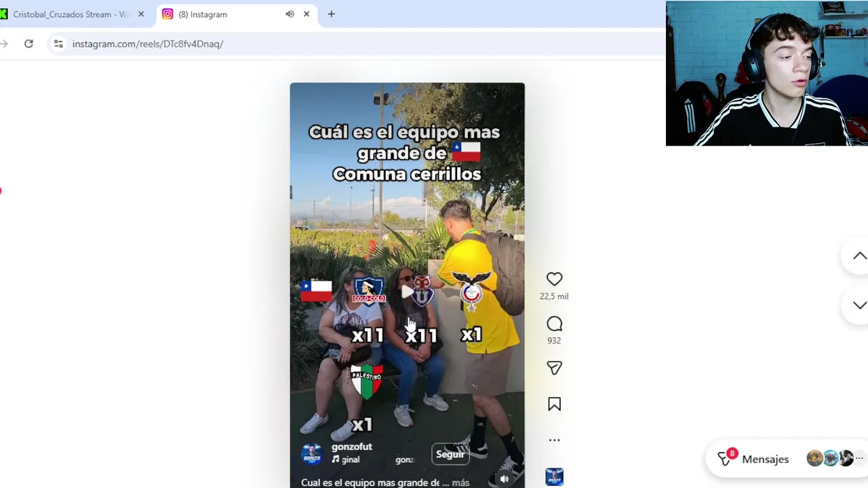Click the Seguir button on the reel
This screenshot has width=868, height=488.
pos(450,454)
